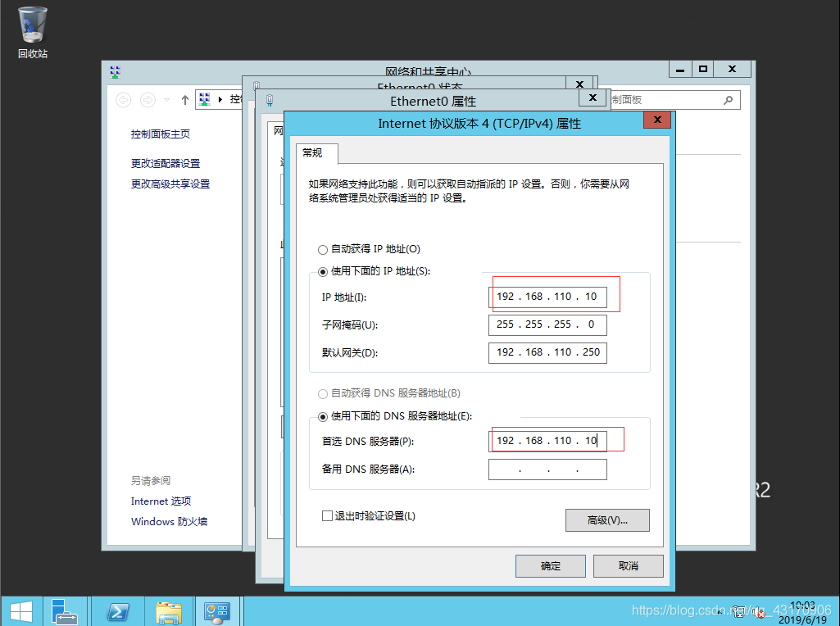Click the speaker icon in system tray
The width and height of the screenshot is (840, 626).
tap(758, 611)
